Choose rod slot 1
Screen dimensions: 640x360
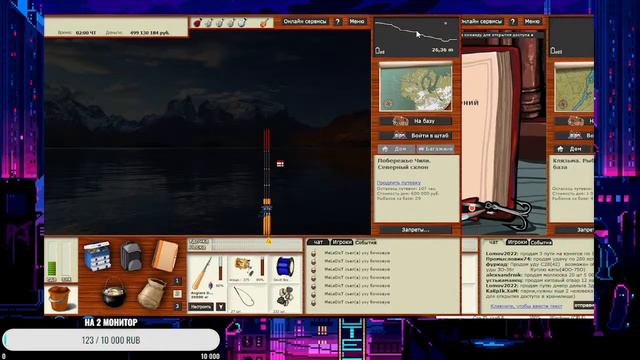[x=177, y=281]
